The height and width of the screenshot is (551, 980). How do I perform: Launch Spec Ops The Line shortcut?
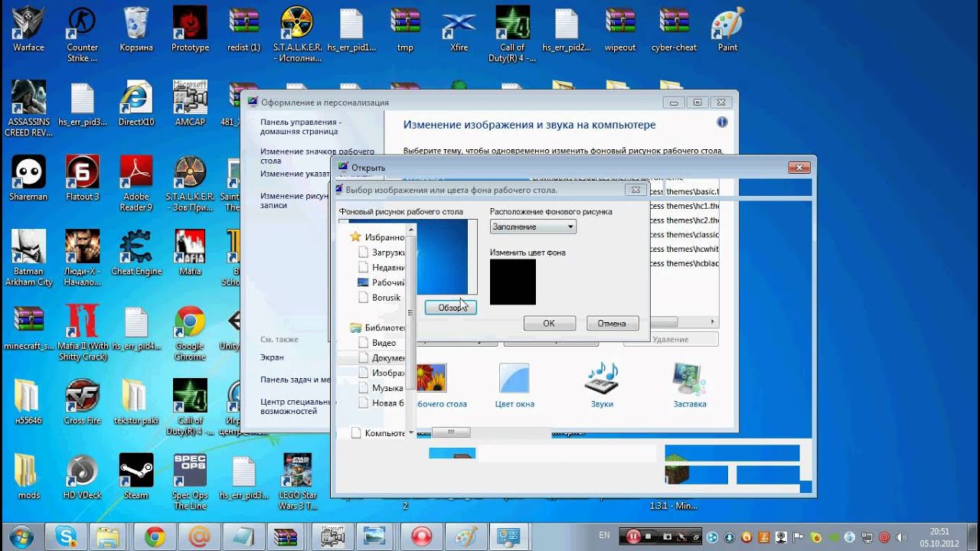(190, 482)
